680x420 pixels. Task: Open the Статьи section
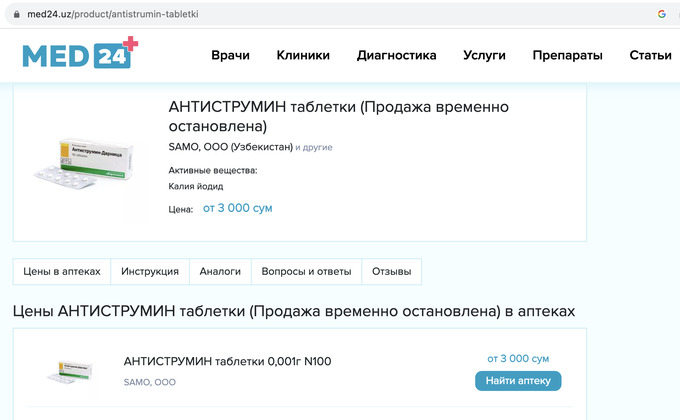[x=650, y=55]
